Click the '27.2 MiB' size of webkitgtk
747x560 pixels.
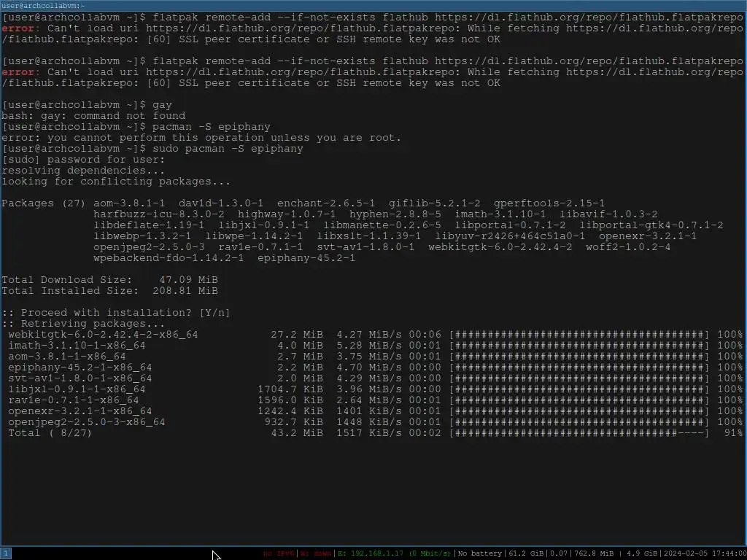(x=296, y=335)
